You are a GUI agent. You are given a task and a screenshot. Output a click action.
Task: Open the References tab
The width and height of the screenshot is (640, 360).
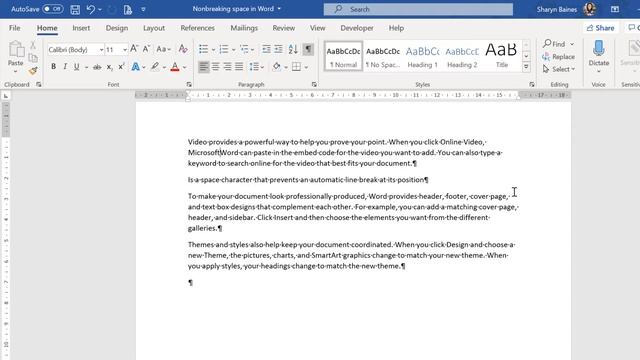pyautogui.click(x=198, y=28)
